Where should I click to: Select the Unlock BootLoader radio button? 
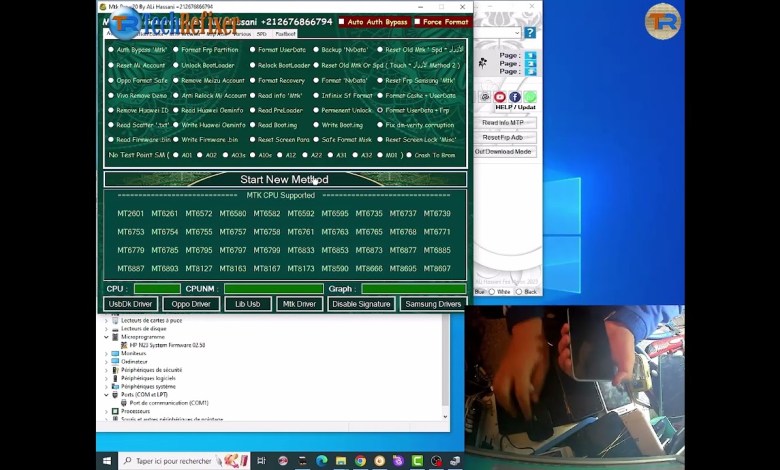pyautogui.click(x=176, y=65)
